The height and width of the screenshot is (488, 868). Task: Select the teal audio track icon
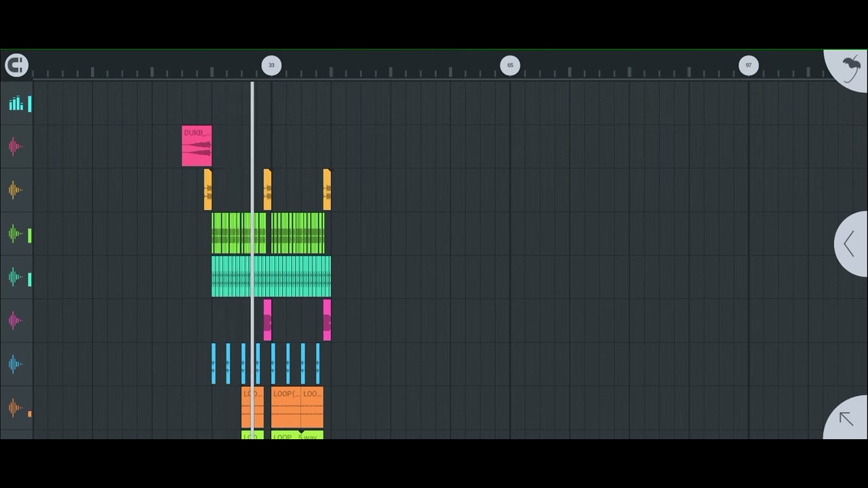[16, 277]
